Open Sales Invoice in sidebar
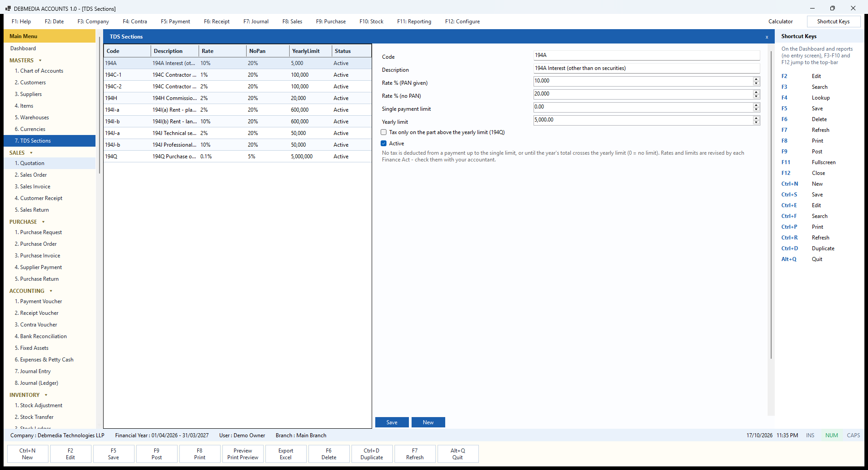The width and height of the screenshot is (868, 470). (x=49, y=187)
